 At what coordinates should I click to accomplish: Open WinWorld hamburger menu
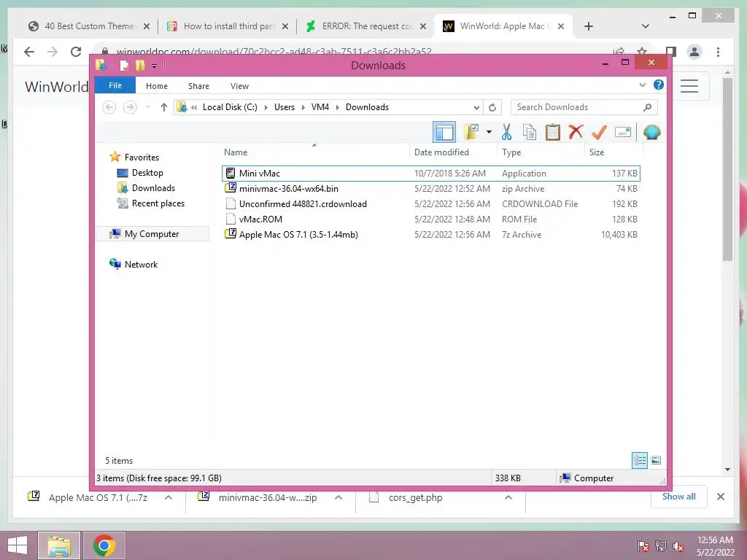tap(689, 86)
